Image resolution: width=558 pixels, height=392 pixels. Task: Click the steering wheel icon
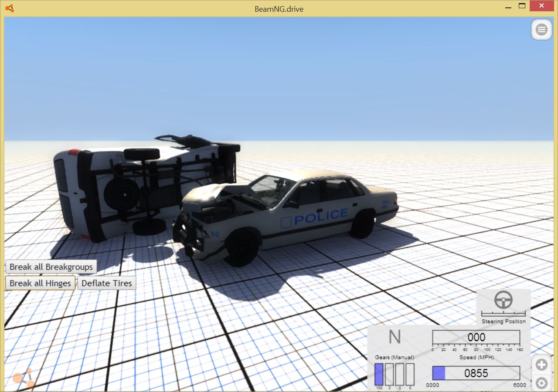pyautogui.click(x=504, y=300)
